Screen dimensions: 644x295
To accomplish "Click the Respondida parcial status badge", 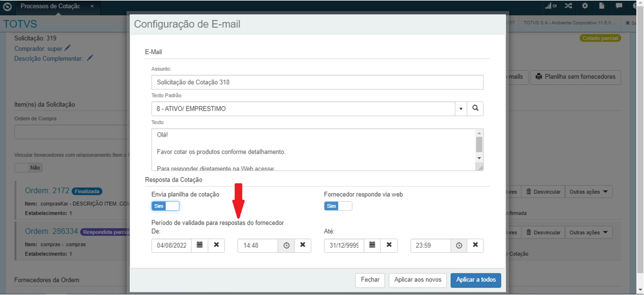I will coord(105,232).
